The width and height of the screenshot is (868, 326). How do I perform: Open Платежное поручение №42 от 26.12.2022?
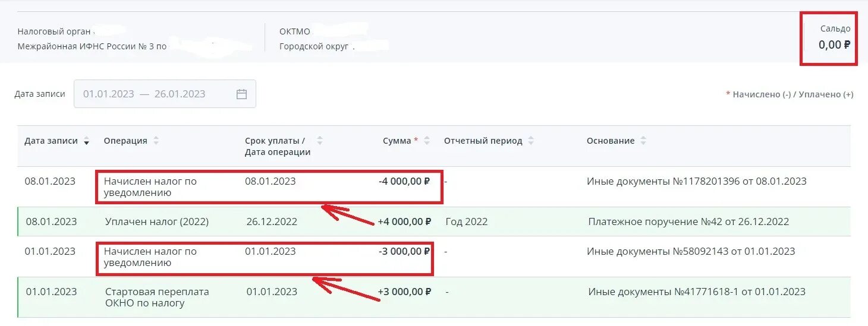pos(688,222)
